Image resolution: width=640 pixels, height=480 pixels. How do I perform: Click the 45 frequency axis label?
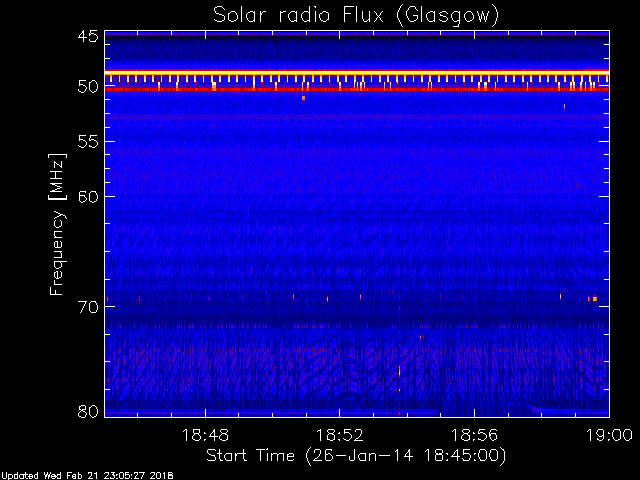pyautogui.click(x=88, y=36)
